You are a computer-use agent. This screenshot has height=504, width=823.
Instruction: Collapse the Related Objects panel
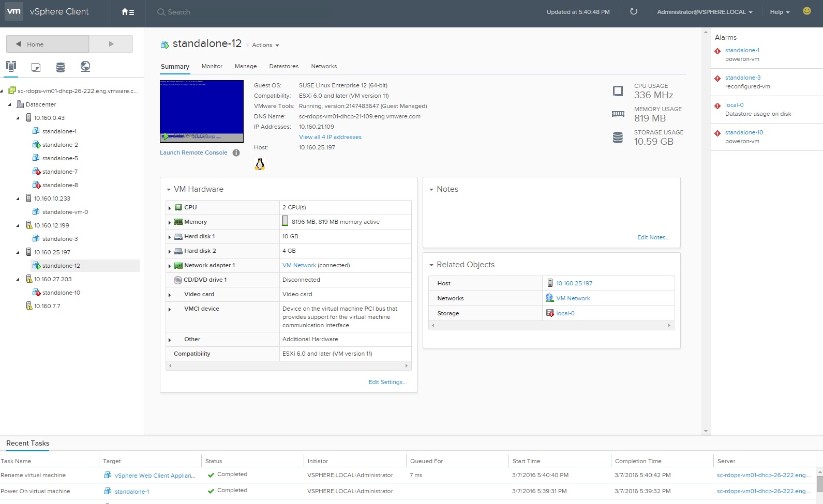pyautogui.click(x=431, y=265)
